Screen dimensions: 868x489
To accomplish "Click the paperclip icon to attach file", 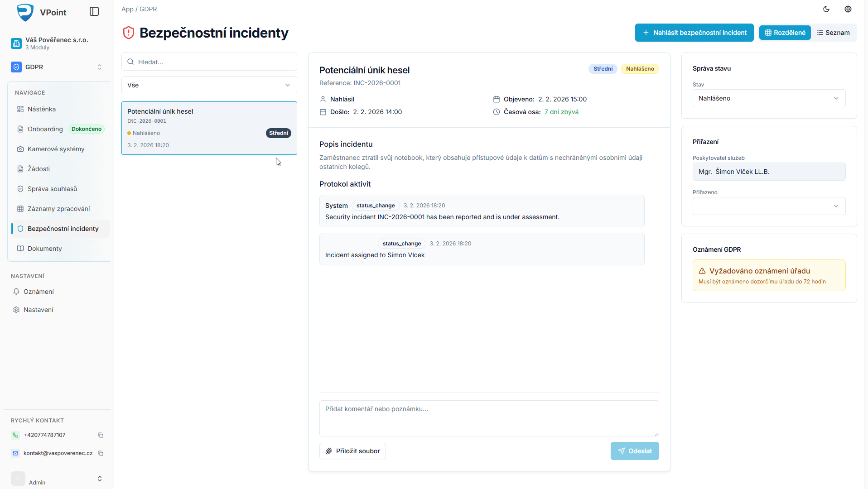I will pos(329,451).
